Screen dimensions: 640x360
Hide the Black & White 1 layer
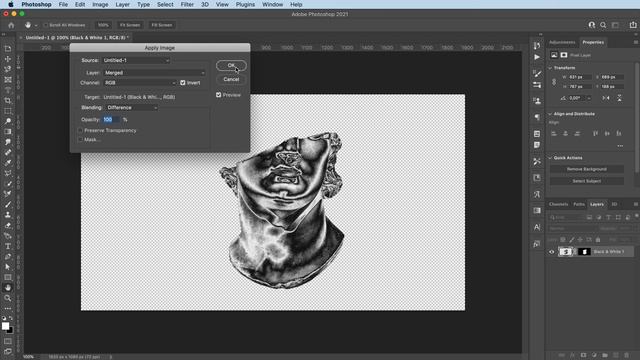pyautogui.click(x=551, y=252)
